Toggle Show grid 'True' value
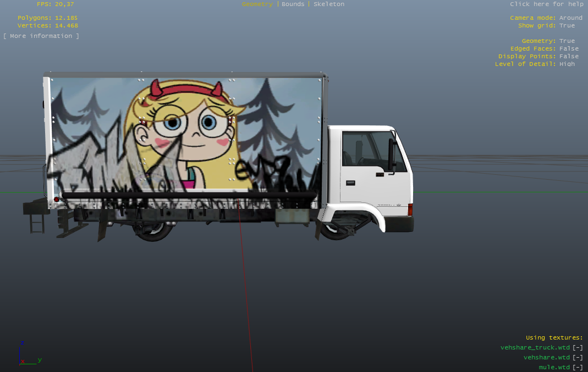The width and height of the screenshot is (588, 372). click(567, 25)
